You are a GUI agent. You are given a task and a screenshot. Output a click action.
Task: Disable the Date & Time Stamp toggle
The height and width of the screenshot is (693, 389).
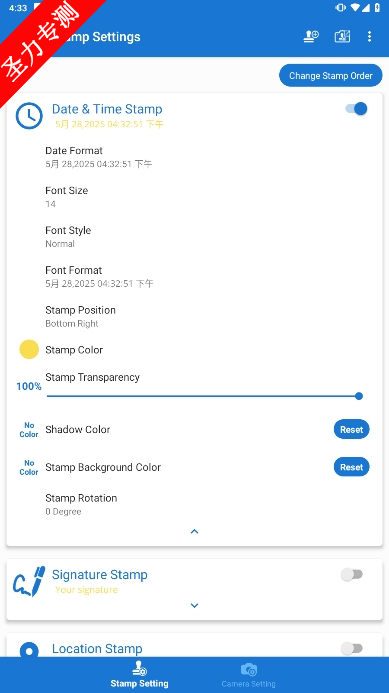point(356,109)
